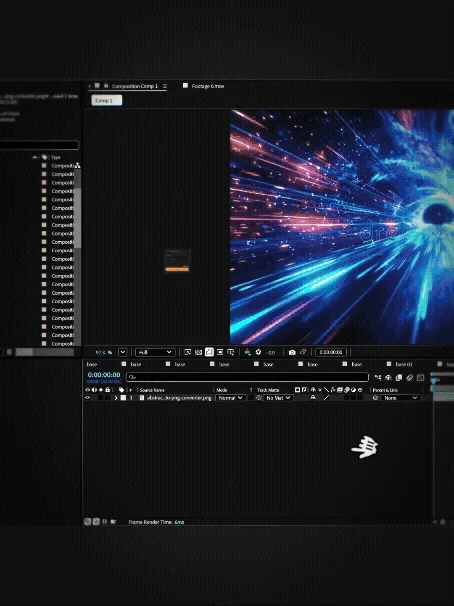454x606 pixels.
Task: Click the snapshot camera icon
Action: click(x=292, y=352)
